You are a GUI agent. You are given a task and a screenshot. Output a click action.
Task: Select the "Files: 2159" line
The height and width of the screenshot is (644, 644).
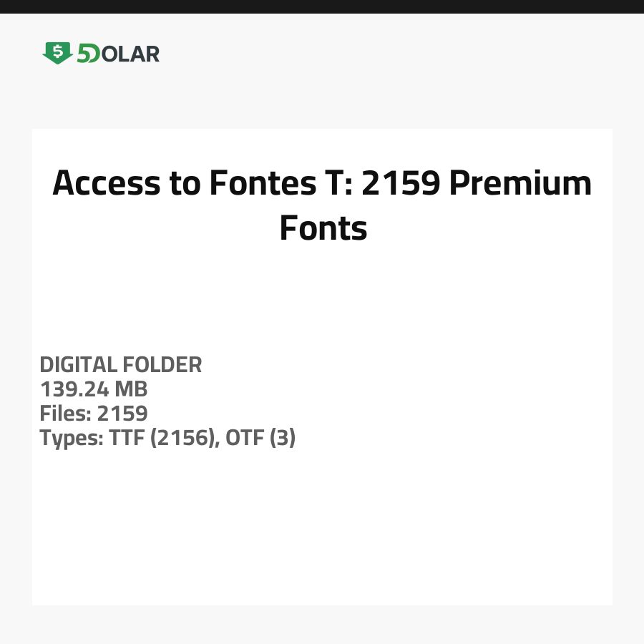(x=94, y=414)
